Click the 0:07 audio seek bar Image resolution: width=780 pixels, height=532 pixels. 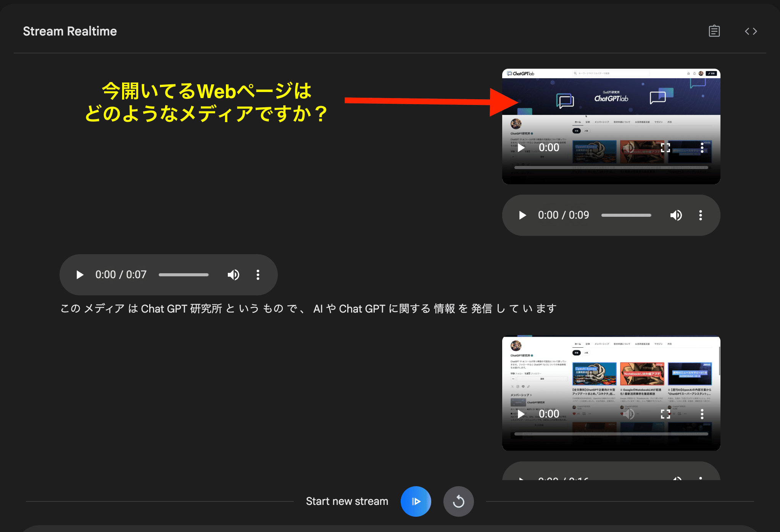[x=184, y=275]
